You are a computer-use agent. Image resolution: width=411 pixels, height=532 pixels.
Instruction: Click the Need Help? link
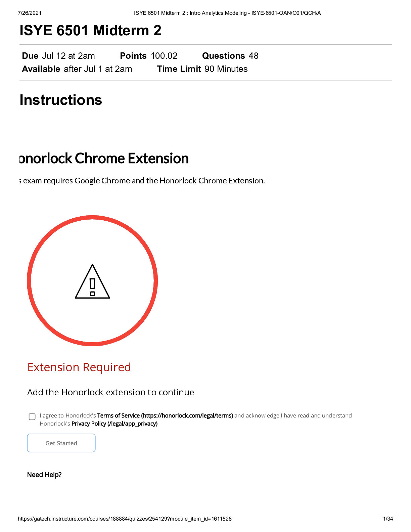[44, 475]
